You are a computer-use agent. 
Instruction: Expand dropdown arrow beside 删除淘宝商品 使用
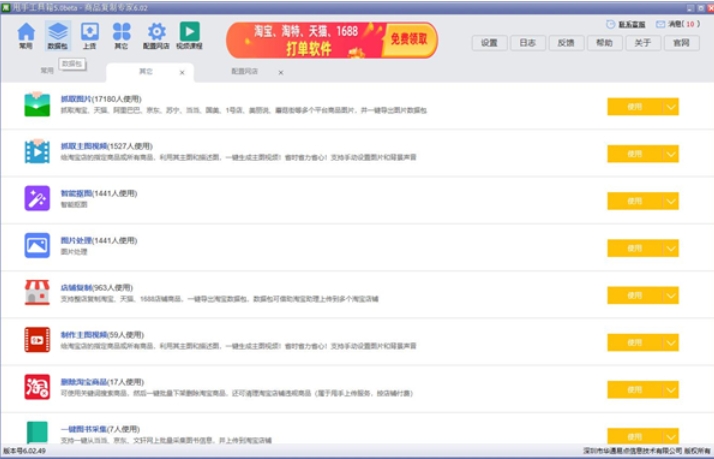coord(671,390)
